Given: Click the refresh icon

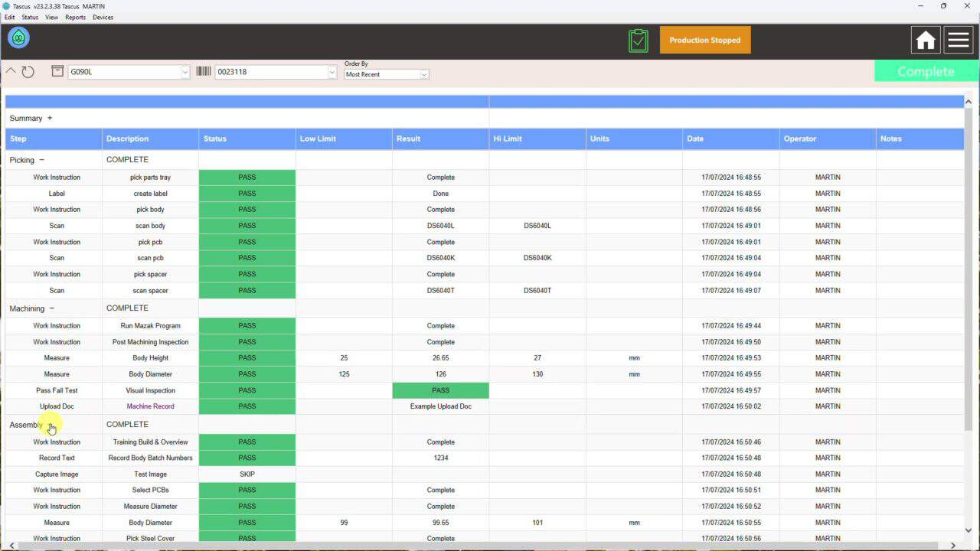Looking at the screenshot, I should click(x=28, y=72).
